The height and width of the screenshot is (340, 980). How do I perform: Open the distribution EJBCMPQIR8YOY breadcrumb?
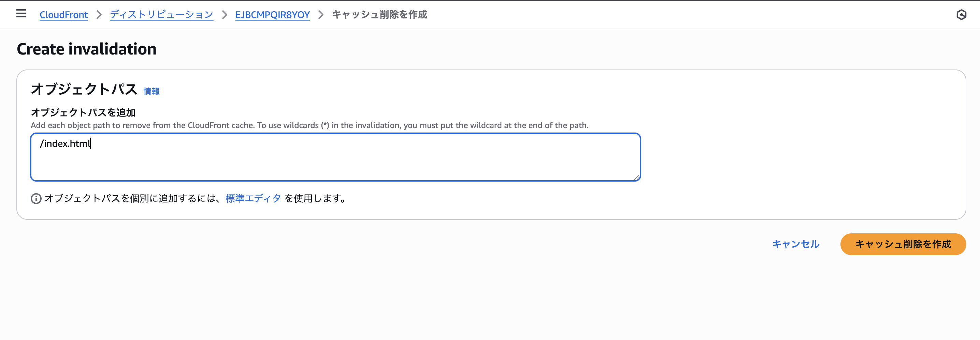point(272,15)
